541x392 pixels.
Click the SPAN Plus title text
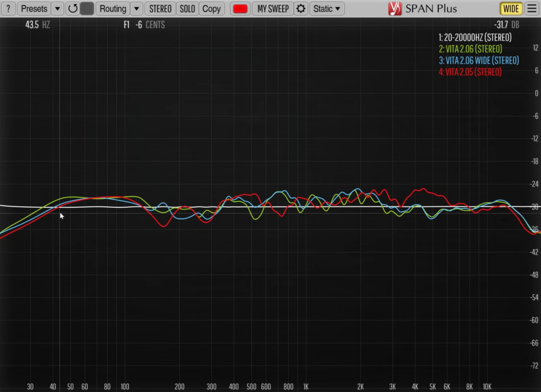click(431, 8)
